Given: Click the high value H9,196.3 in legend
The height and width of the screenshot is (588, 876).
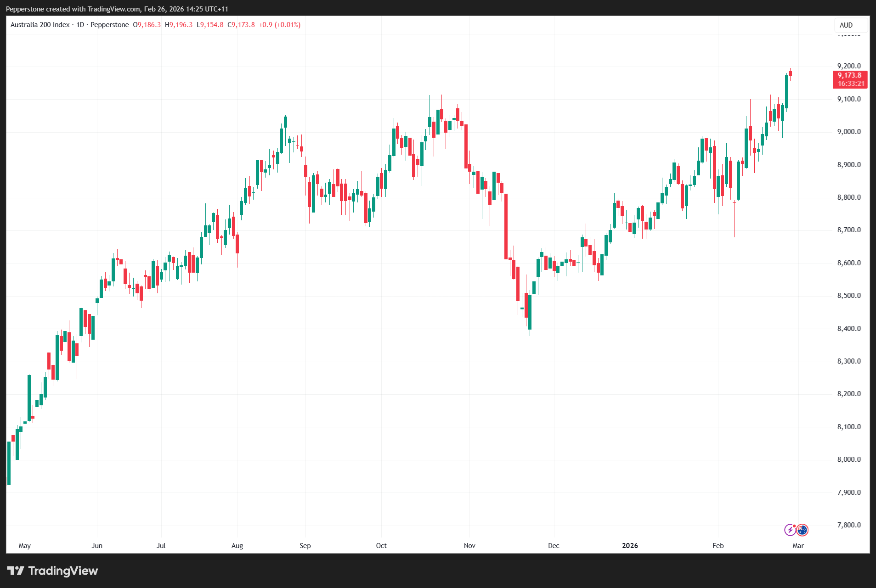Looking at the screenshot, I should coord(179,25).
